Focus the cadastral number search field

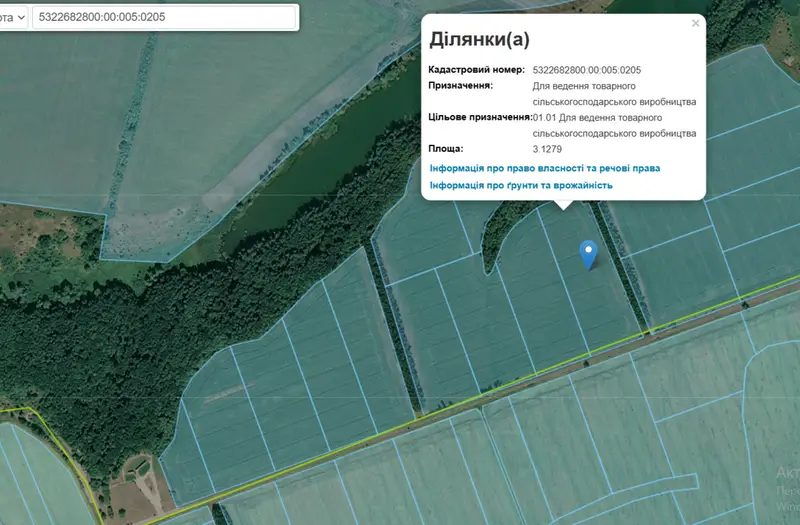click(164, 17)
